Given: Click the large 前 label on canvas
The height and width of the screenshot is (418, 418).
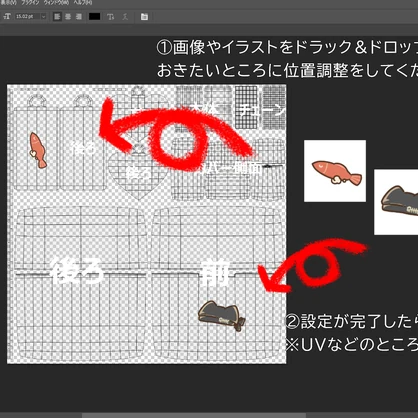Looking at the screenshot, I should pos(215,272).
